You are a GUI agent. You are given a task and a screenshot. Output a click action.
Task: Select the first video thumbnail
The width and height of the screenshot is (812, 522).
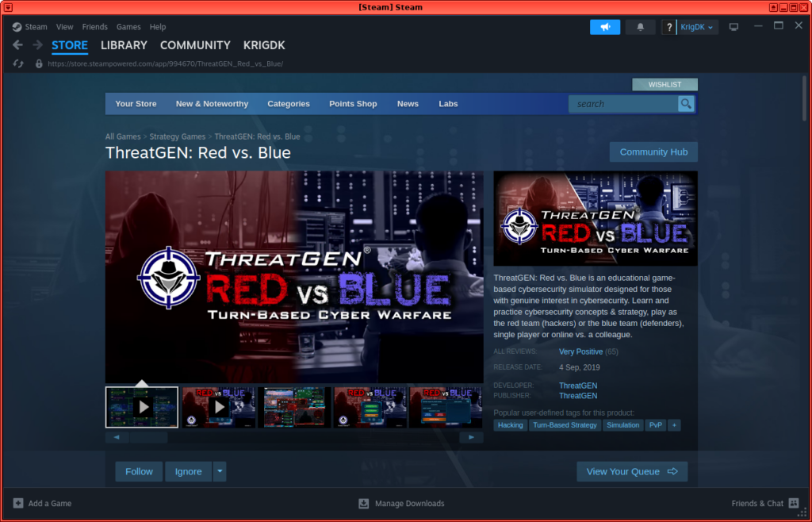pyautogui.click(x=142, y=407)
